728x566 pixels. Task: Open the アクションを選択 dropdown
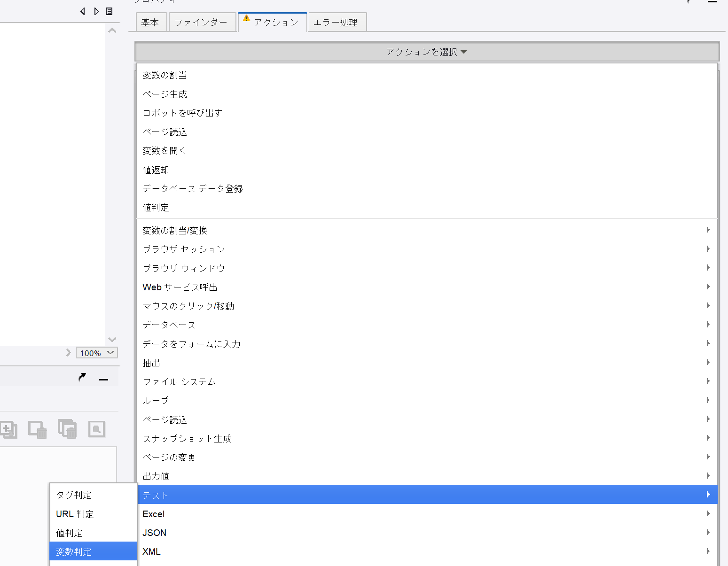pos(427,52)
